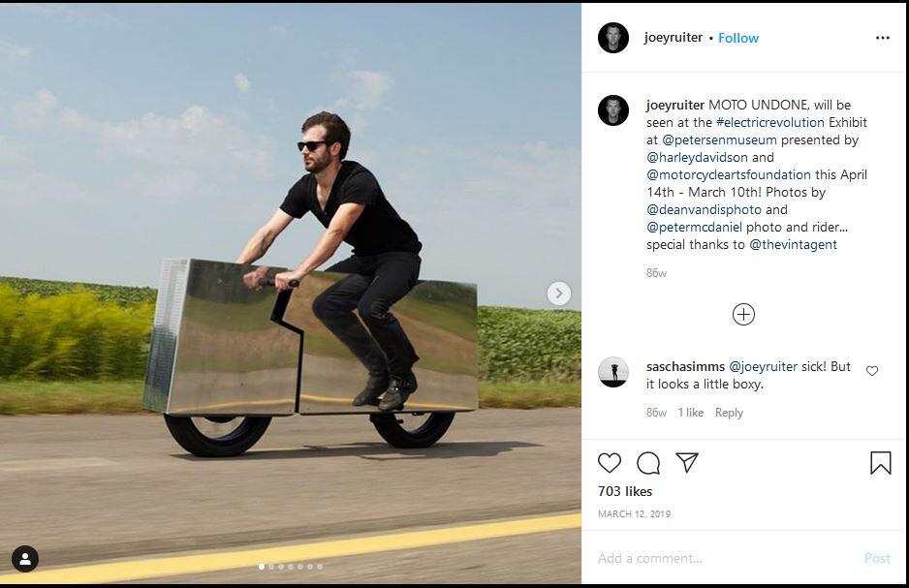Screen dimensions: 909x588
Task: Open joeyruiter profile picture in header
Action: pyautogui.click(x=613, y=38)
